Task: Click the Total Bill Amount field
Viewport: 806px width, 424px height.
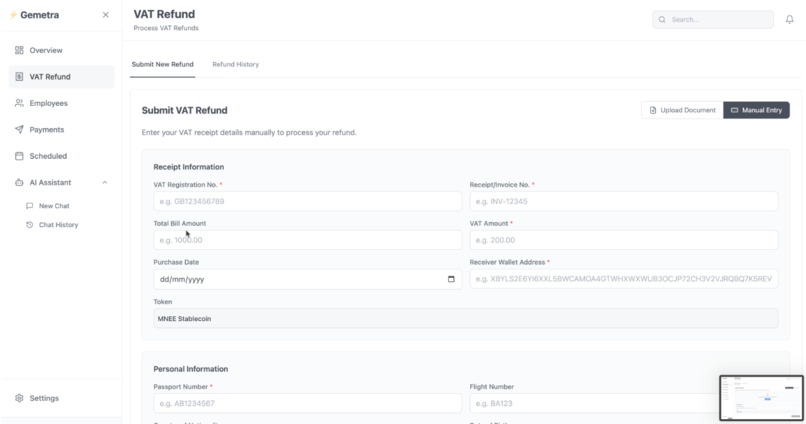Action: coord(307,240)
